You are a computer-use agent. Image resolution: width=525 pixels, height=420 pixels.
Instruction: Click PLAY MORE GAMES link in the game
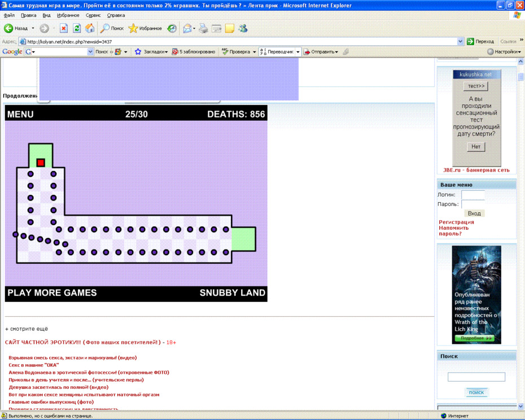pos(52,293)
